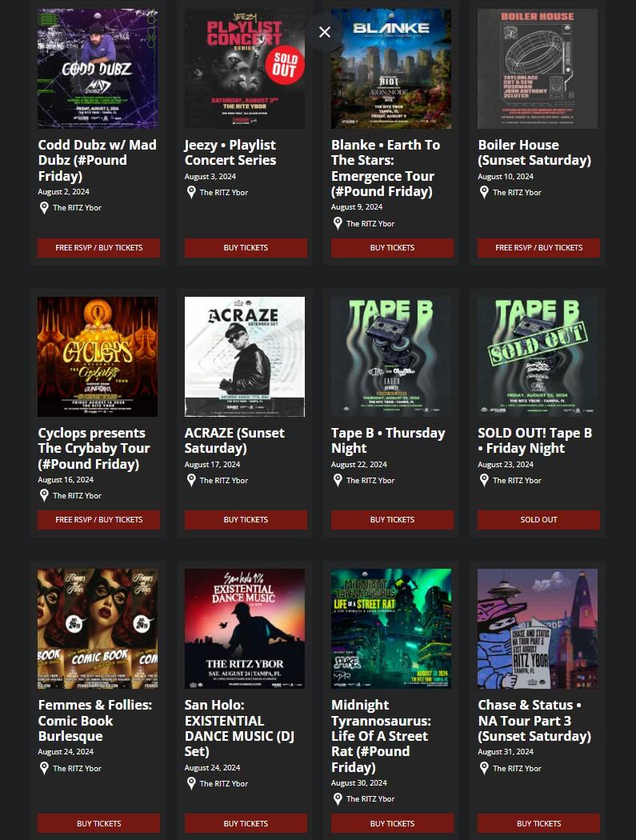Click location pin under ACRAZE Sunset Saturday
Viewport: 636px width, 840px height.
[x=191, y=481]
